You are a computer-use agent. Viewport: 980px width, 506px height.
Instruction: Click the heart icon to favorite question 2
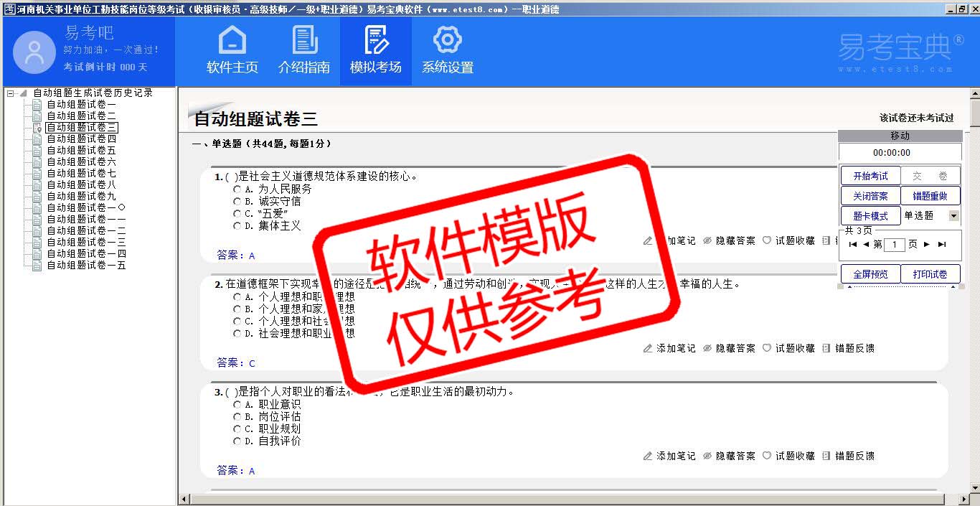coord(767,348)
